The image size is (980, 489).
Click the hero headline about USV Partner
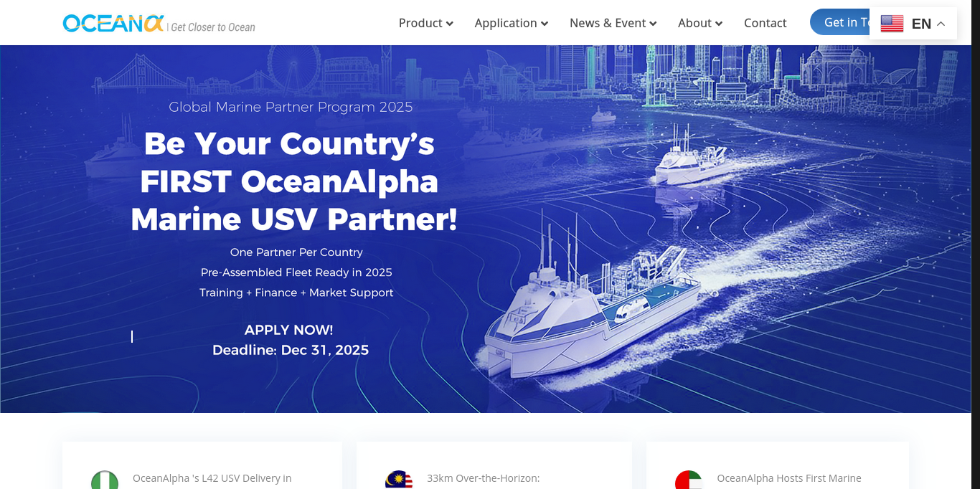(293, 181)
